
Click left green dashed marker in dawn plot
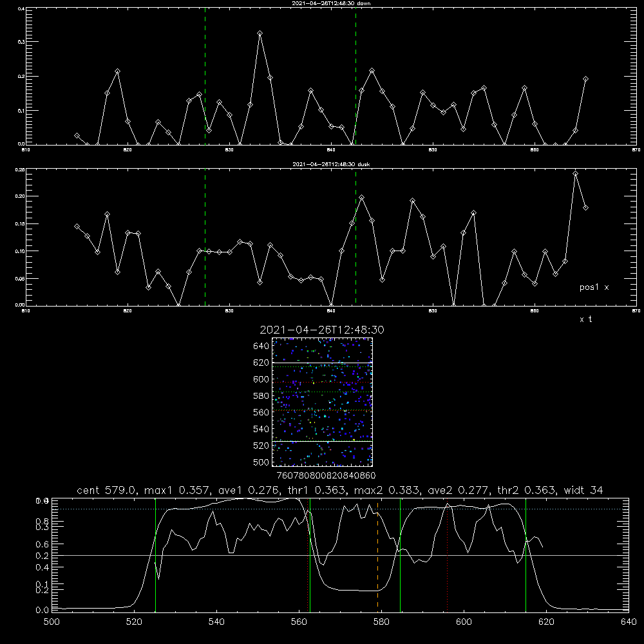(205, 76)
